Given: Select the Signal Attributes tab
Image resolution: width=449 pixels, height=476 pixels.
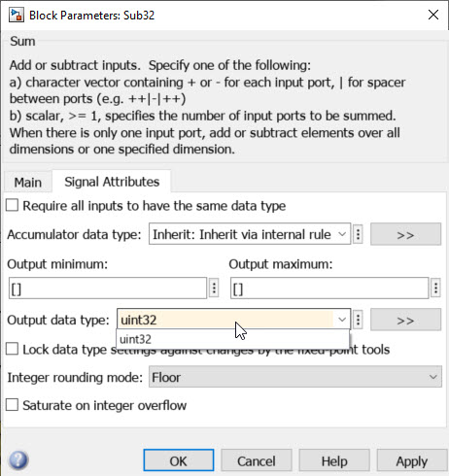Looking at the screenshot, I should (x=112, y=182).
